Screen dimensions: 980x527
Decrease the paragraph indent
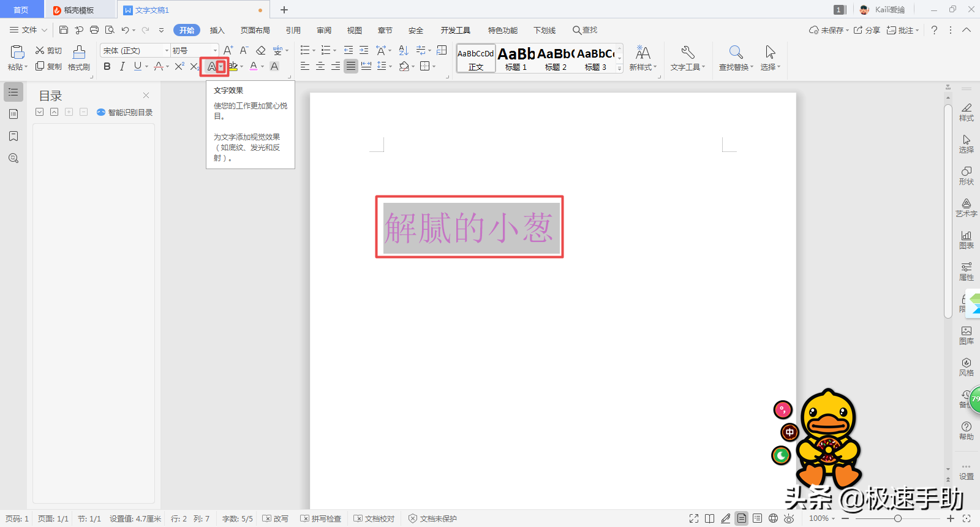tap(349, 50)
